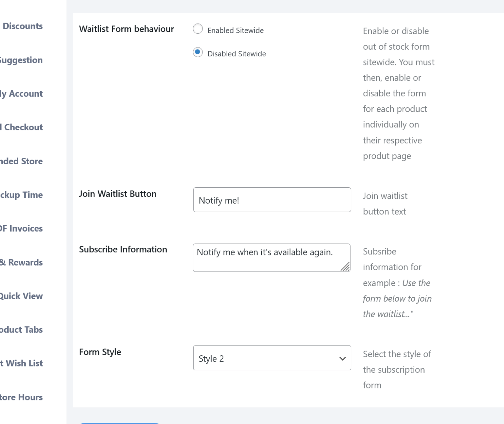This screenshot has width=504, height=424.
Task: Open the Discounts settings section
Action: pos(22,26)
